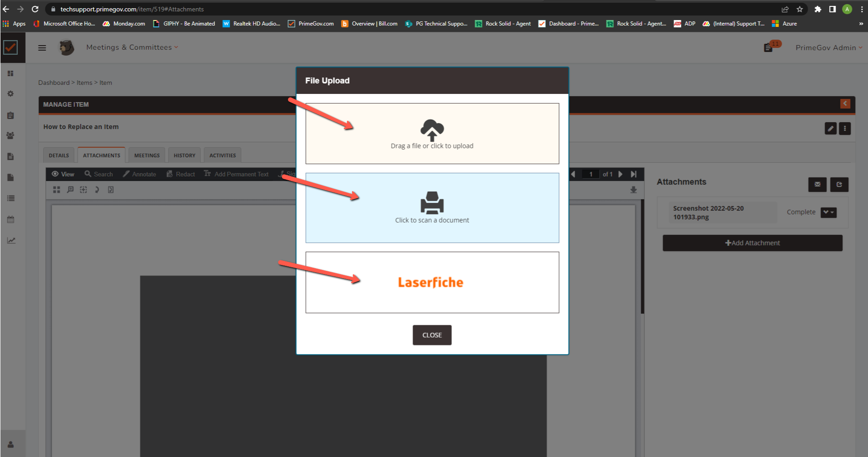Click the page number field
This screenshot has width=868, height=457.
point(591,174)
